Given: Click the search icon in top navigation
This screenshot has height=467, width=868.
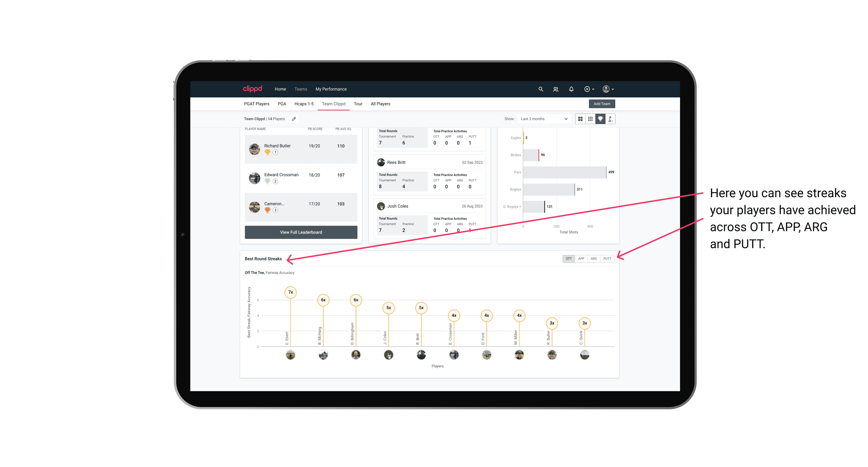Looking at the screenshot, I should (540, 89).
